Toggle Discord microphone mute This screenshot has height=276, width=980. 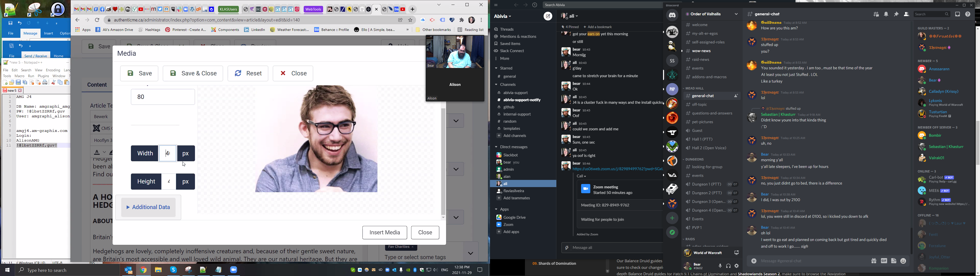point(720,266)
